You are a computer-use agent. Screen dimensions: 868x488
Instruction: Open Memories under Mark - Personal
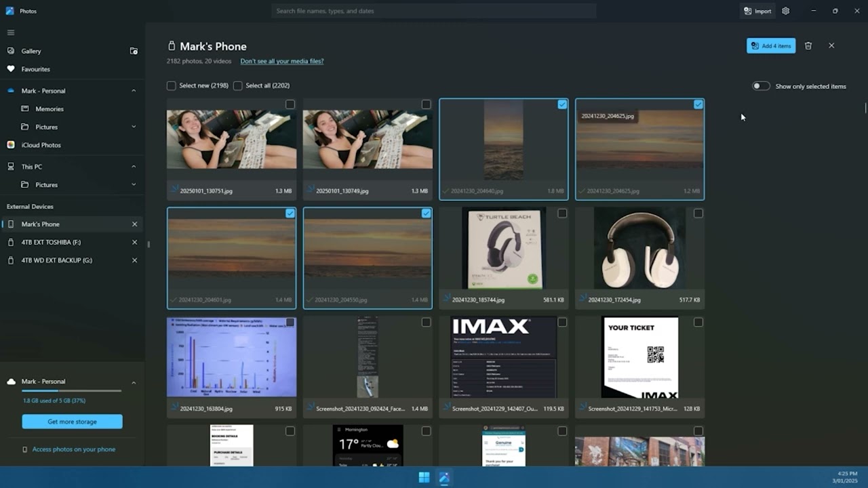click(72, 108)
